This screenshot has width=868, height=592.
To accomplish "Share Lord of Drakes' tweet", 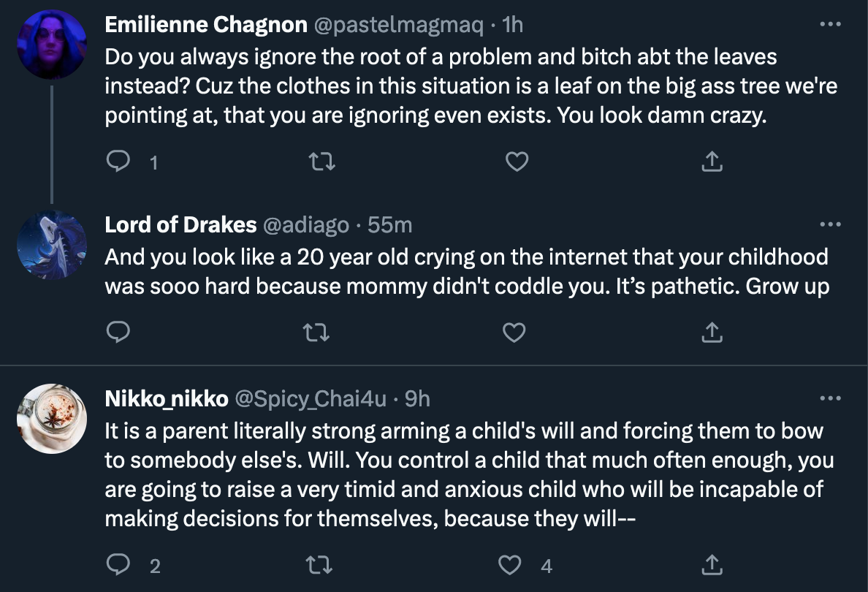I will coord(712,333).
